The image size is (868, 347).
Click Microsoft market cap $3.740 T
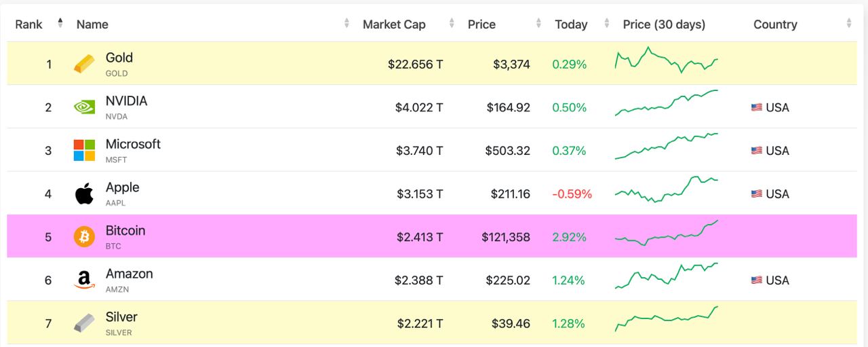(420, 151)
